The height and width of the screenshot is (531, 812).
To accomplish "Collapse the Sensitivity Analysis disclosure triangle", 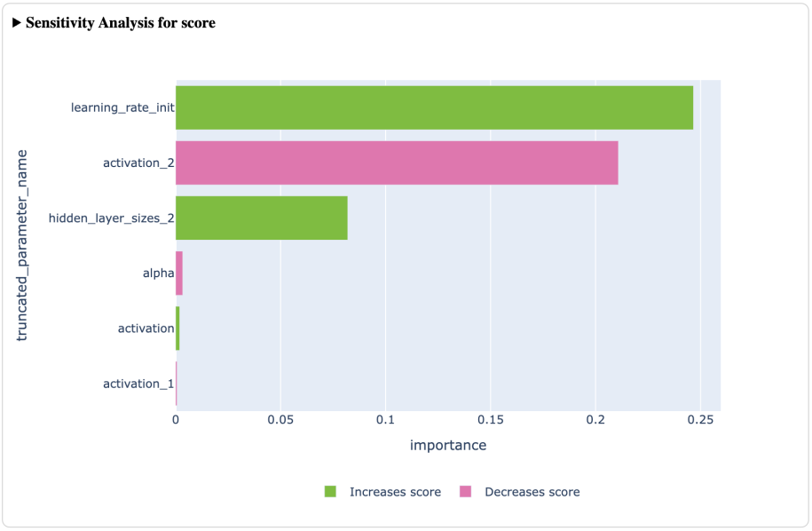I will [17, 23].
